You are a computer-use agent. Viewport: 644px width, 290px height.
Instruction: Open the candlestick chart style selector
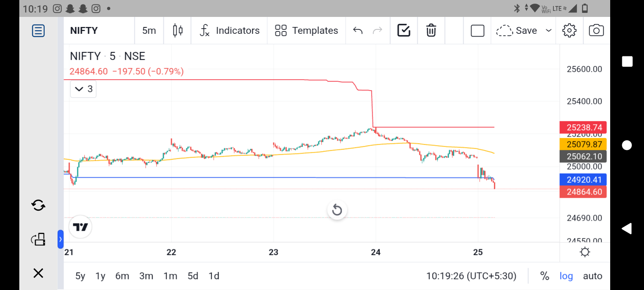[x=178, y=31]
